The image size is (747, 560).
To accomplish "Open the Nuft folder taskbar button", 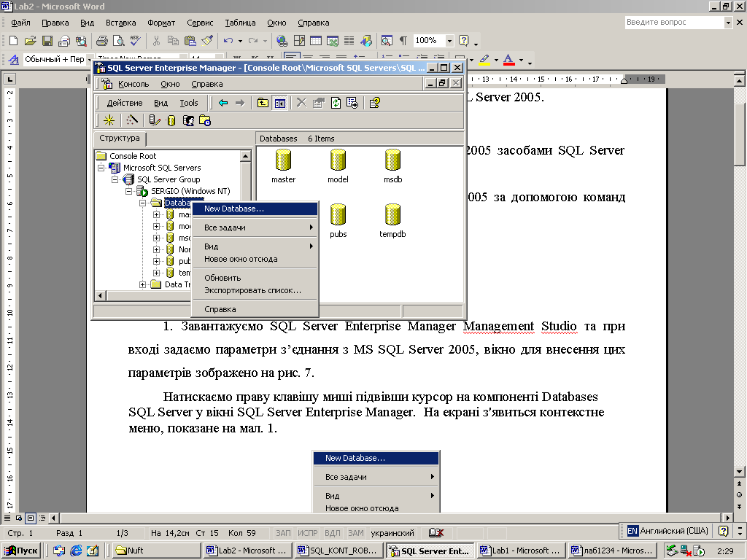I will 156,551.
